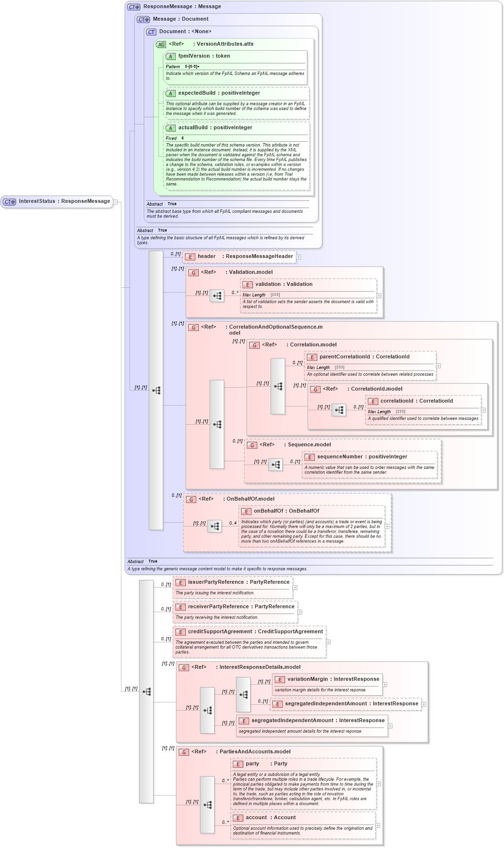Screen dimensions: 504x848
Task: Click the CT icon of Document : <None>
Action: 152,32
